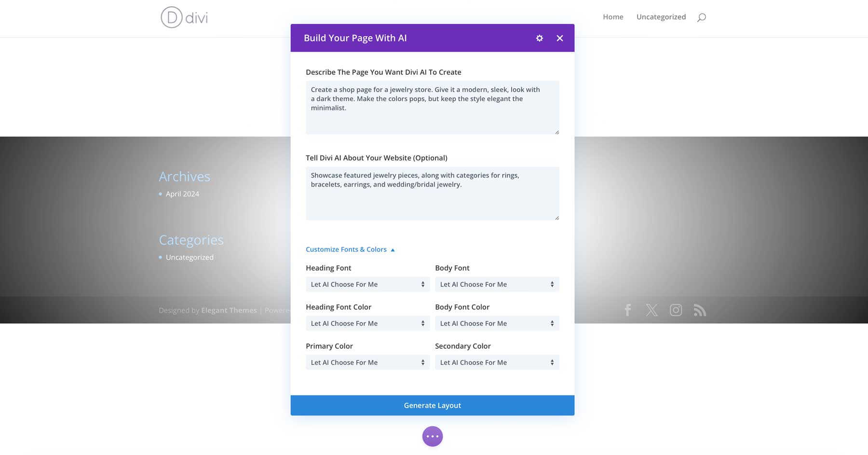Screen dimensions: 868x455
Task: Select Home in the navigation menu
Action: 612,16
